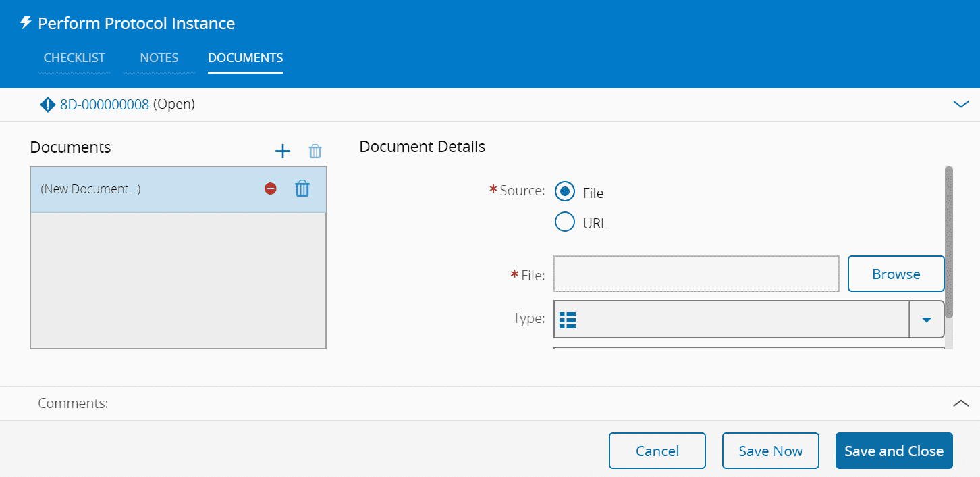Click red minus icon on New Document row
The width and height of the screenshot is (980, 477).
[271, 189]
